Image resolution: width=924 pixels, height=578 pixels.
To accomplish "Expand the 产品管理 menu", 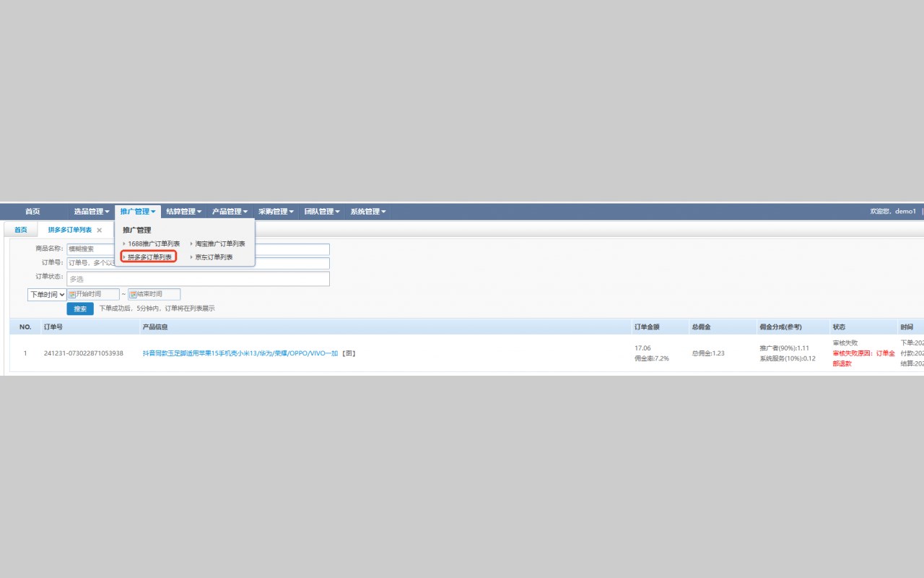I will [x=230, y=212].
